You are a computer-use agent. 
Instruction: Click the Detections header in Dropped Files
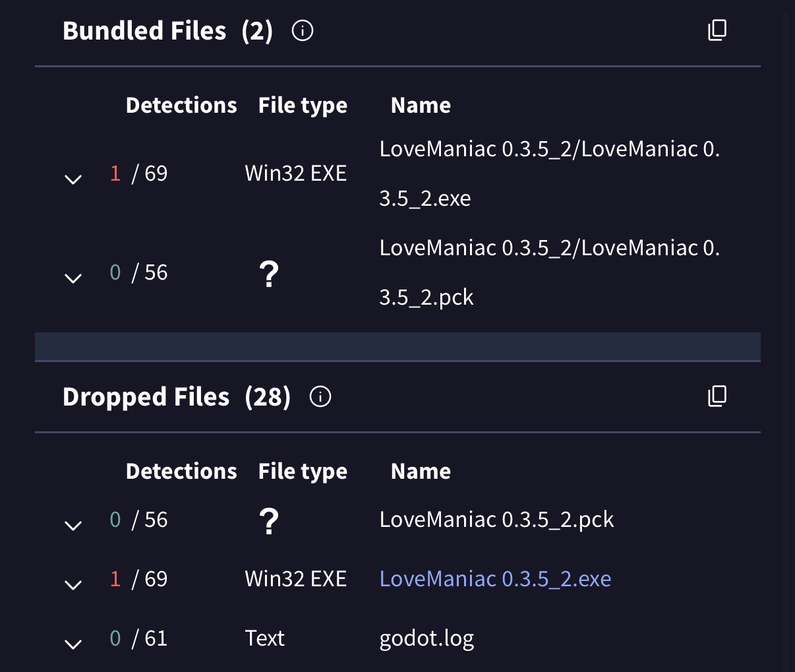(x=181, y=471)
